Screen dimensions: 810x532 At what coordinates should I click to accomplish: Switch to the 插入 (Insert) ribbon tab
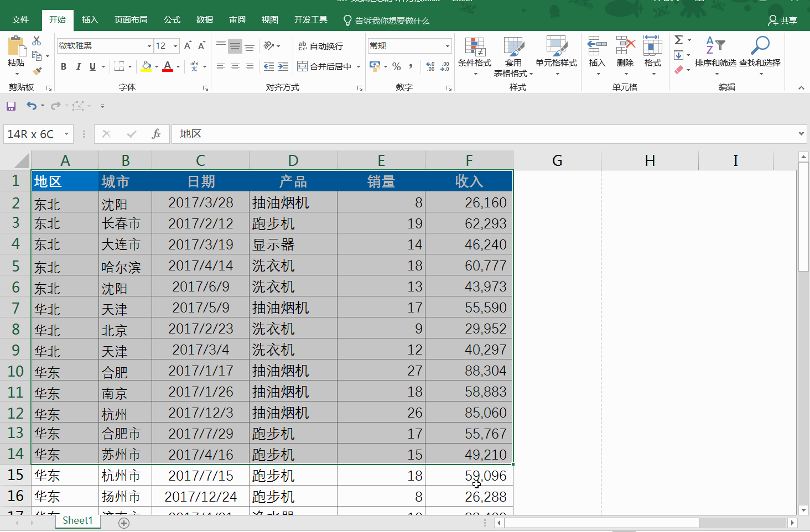[x=90, y=20]
